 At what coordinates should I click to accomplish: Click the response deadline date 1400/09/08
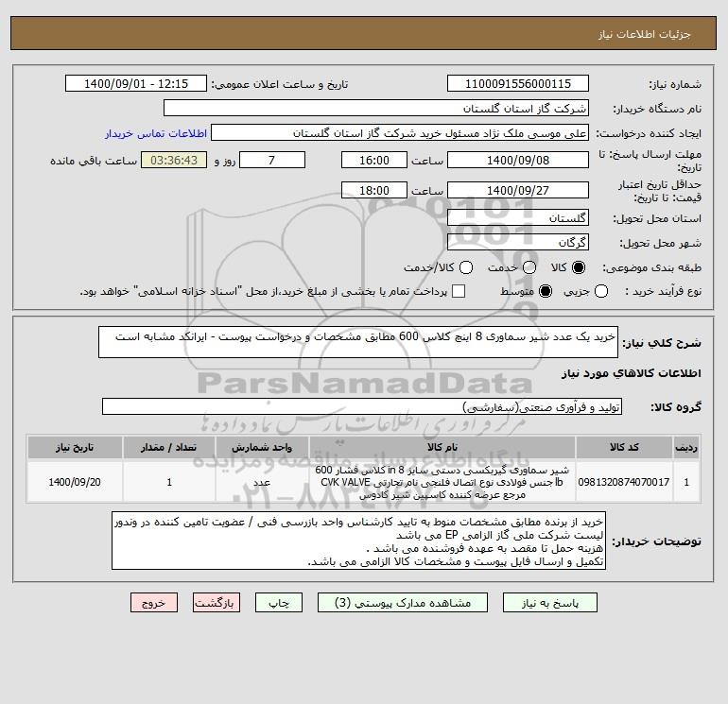518,160
